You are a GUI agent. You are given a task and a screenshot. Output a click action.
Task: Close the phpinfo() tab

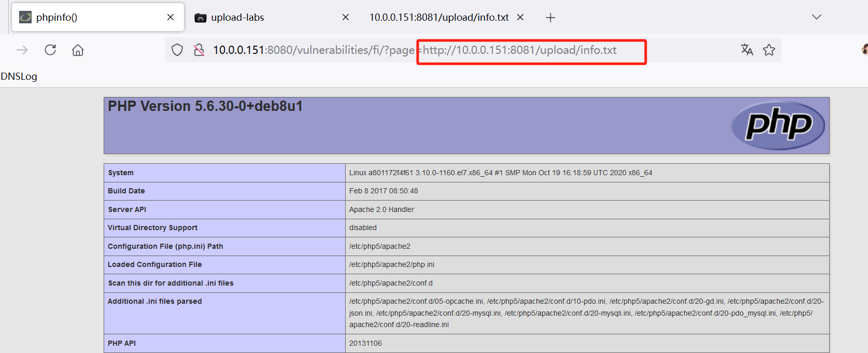170,17
